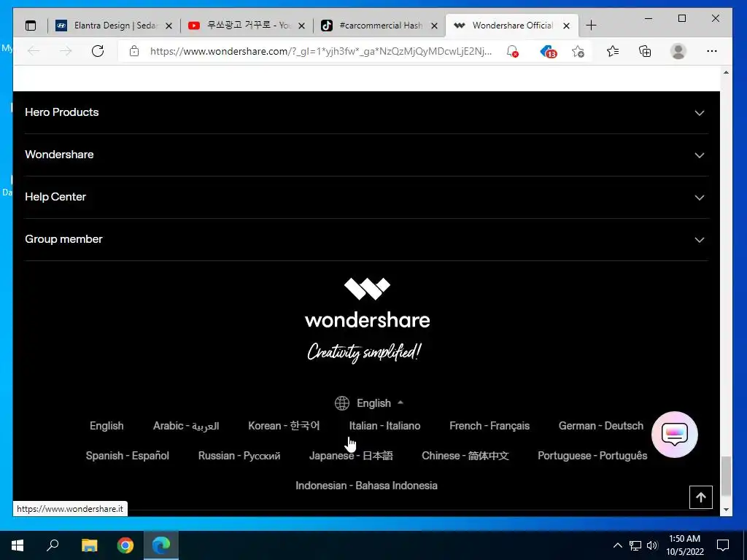Viewport: 747px width, 560px height.
Task: Choose Portuguese - Português link
Action: coord(592,456)
